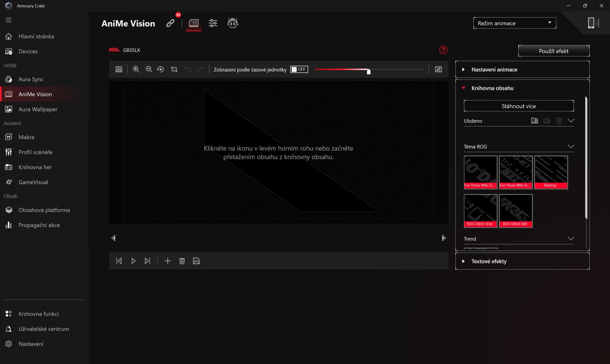Image resolution: width=610 pixels, height=364 pixels.
Task: Click the content library scrollbar
Action: (x=586, y=158)
